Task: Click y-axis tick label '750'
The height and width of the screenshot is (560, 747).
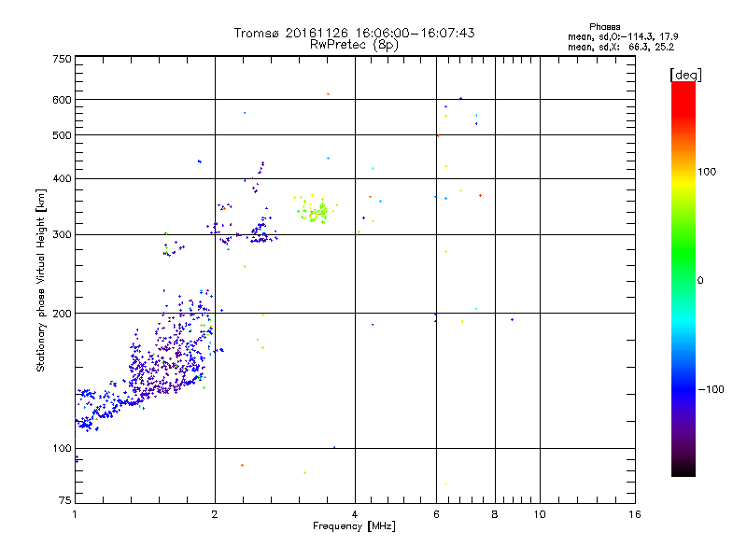Action: pyautogui.click(x=62, y=59)
